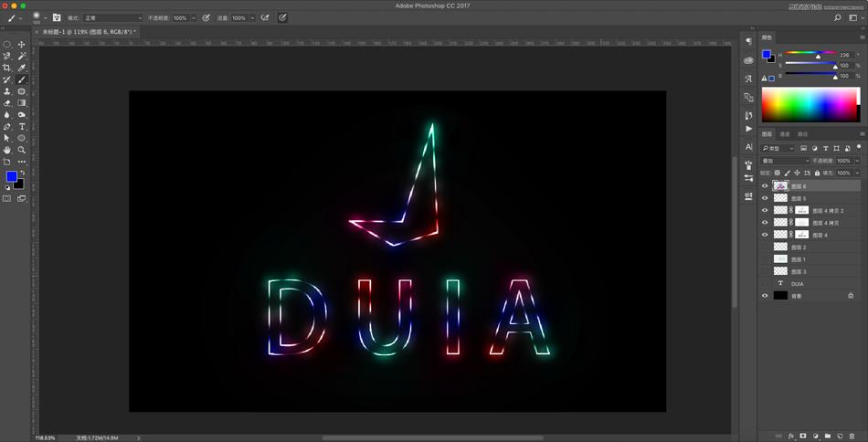
Task: Select the Magic Wand tool
Action: click(x=22, y=57)
